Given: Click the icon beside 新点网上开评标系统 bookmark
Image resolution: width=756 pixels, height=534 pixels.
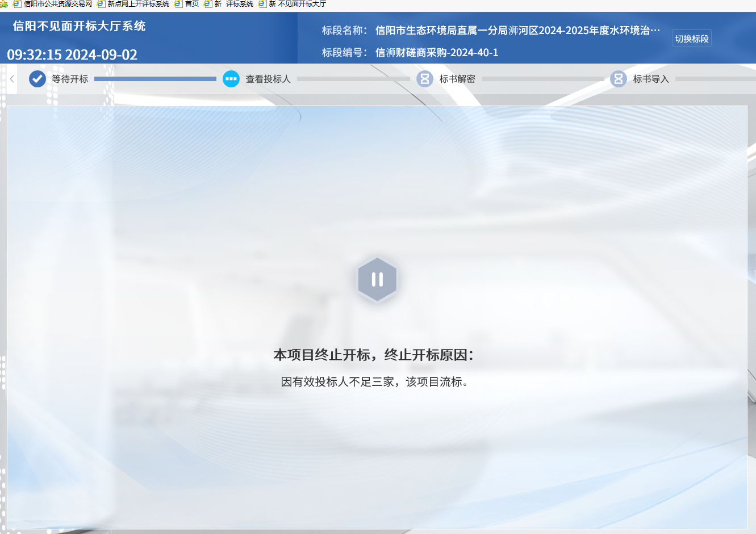Looking at the screenshot, I should coord(101,4).
